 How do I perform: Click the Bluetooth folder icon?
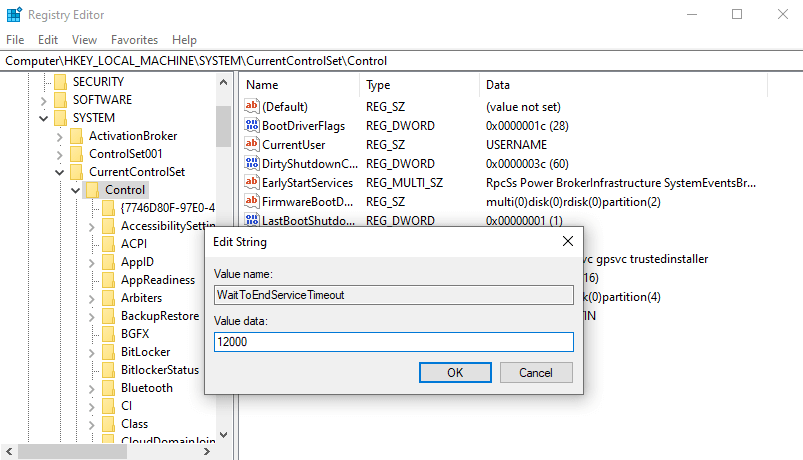108,388
